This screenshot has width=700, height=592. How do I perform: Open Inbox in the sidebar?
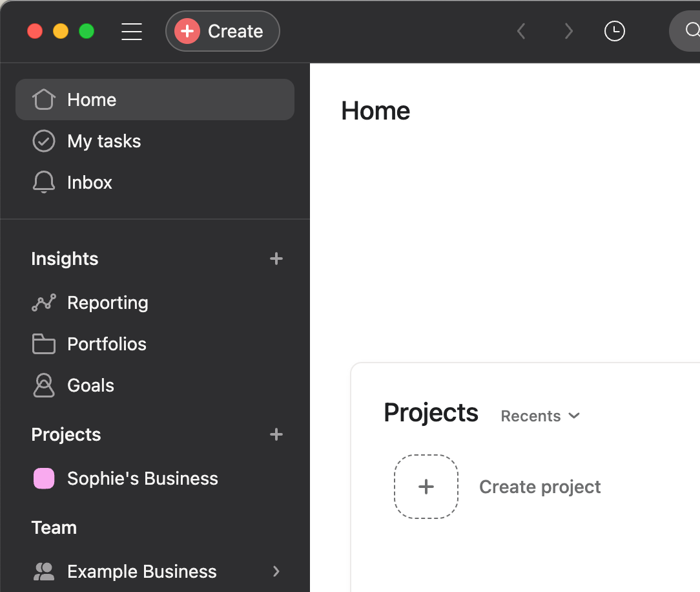point(155,182)
